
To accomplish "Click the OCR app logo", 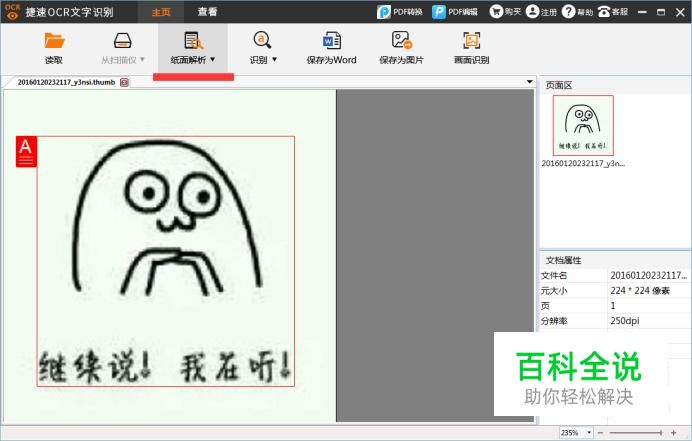I will tap(12, 11).
